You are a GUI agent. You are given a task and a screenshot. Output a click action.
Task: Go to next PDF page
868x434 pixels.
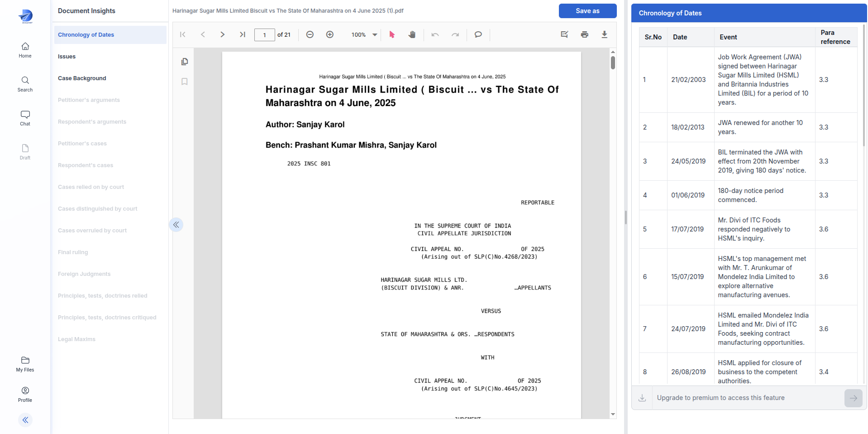pyautogui.click(x=222, y=34)
